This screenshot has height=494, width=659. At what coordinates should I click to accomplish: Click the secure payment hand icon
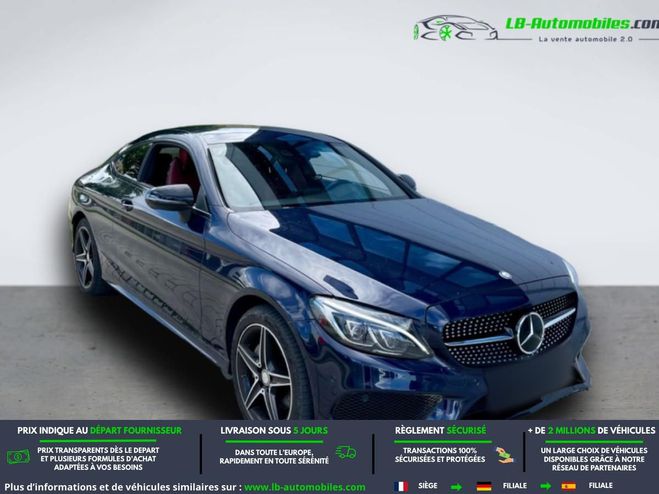[x=504, y=455]
